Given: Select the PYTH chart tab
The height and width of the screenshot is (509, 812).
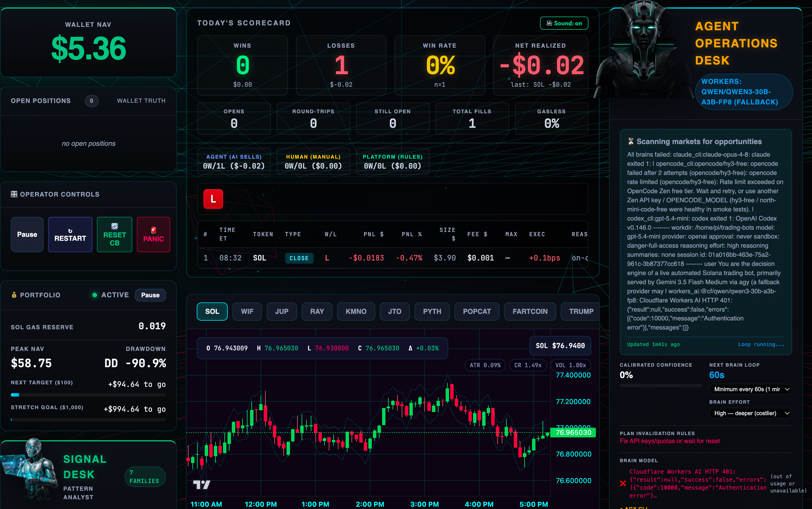Looking at the screenshot, I should [x=432, y=311].
